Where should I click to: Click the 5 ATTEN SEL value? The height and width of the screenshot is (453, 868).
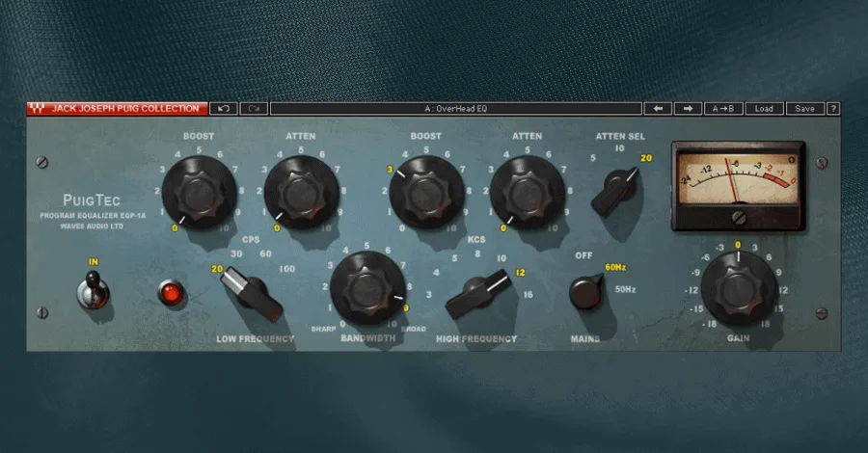click(x=593, y=158)
